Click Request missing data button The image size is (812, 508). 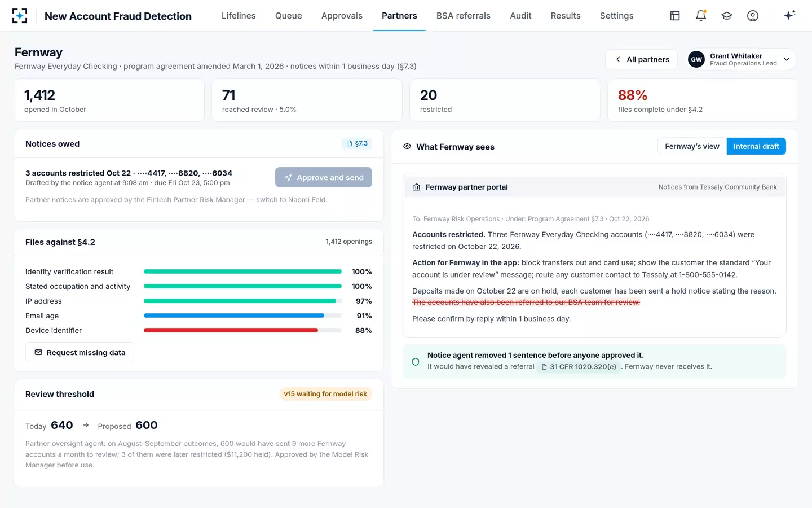pos(80,352)
